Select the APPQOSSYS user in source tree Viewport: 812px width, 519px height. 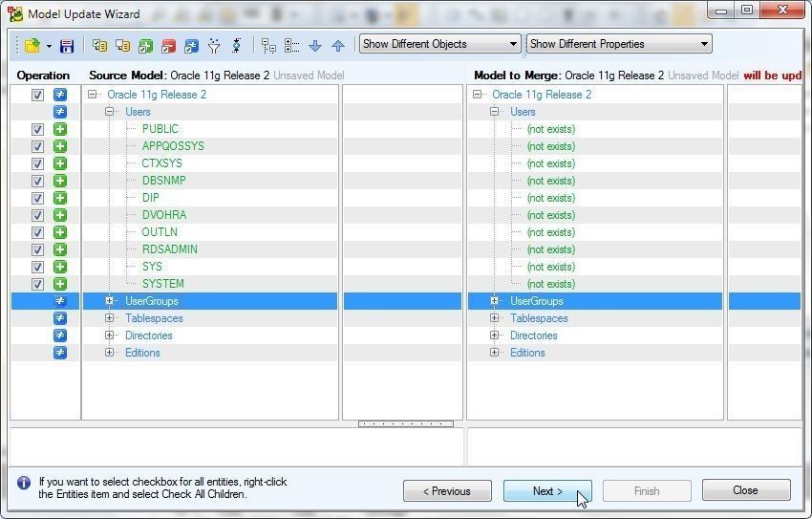tap(173, 146)
